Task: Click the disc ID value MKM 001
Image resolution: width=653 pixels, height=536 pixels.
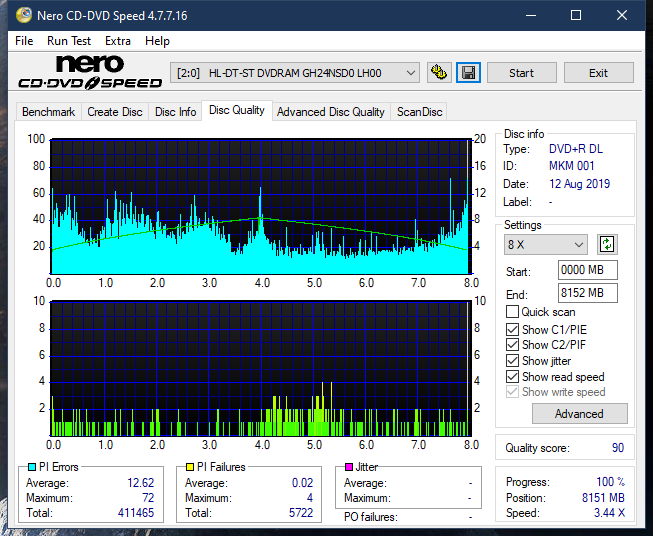Action: 571,166
